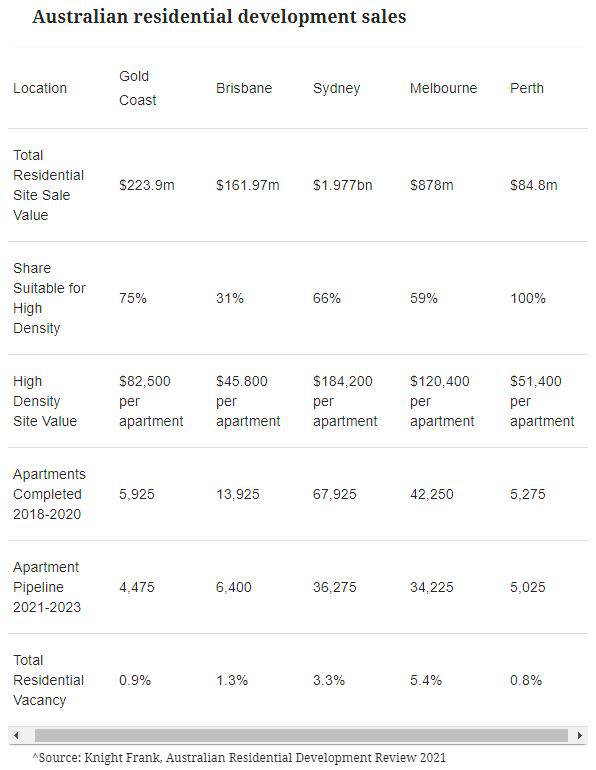Click Melbourne's 5.4% vacancy value
The image size is (596, 770).
[426, 680]
